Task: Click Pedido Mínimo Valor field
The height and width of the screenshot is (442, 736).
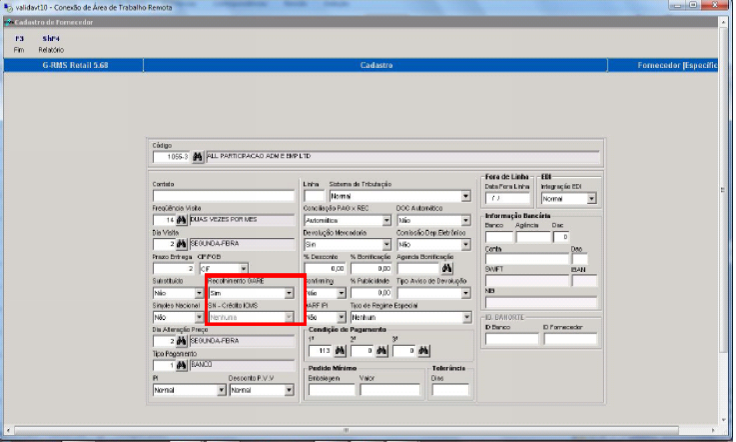Action: [x=390, y=390]
